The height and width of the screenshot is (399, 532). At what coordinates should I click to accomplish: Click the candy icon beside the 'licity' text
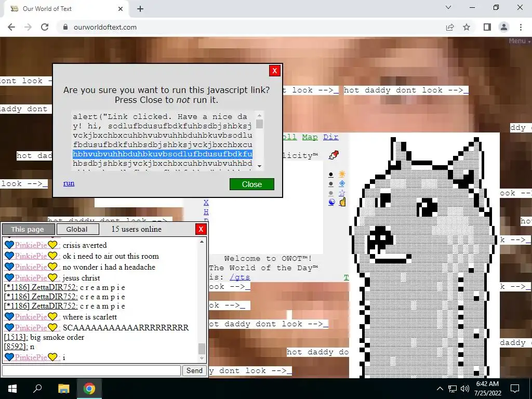point(334,155)
